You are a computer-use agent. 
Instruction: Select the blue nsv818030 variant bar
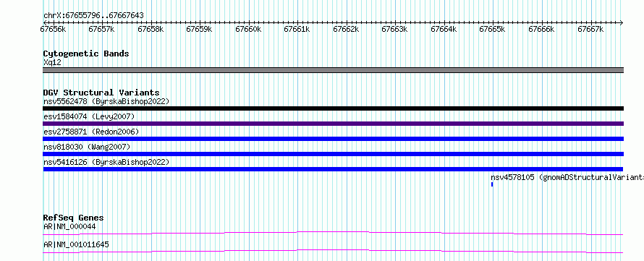[x=333, y=154]
